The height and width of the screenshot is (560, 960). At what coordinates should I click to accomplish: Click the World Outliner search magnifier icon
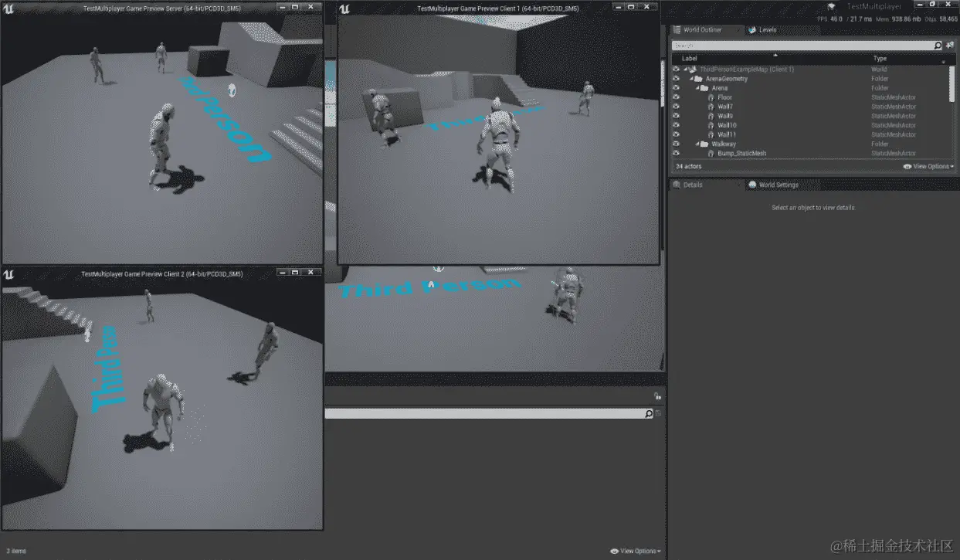coord(938,46)
